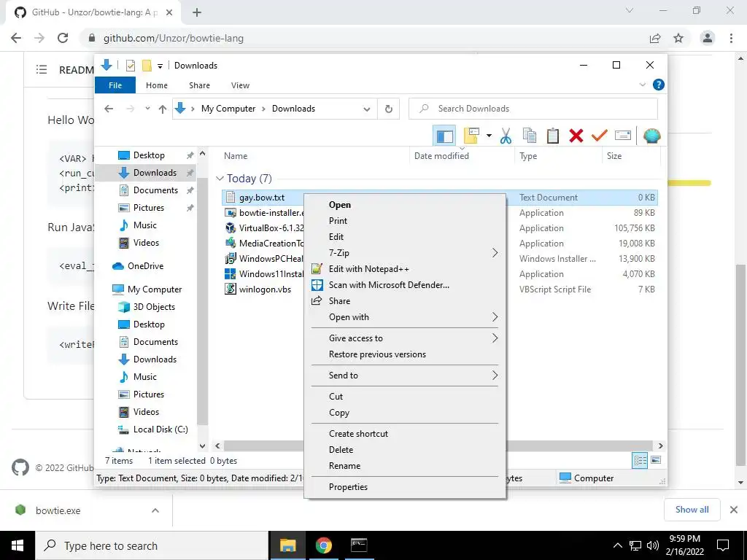Open the View ribbon tab

[x=240, y=85]
